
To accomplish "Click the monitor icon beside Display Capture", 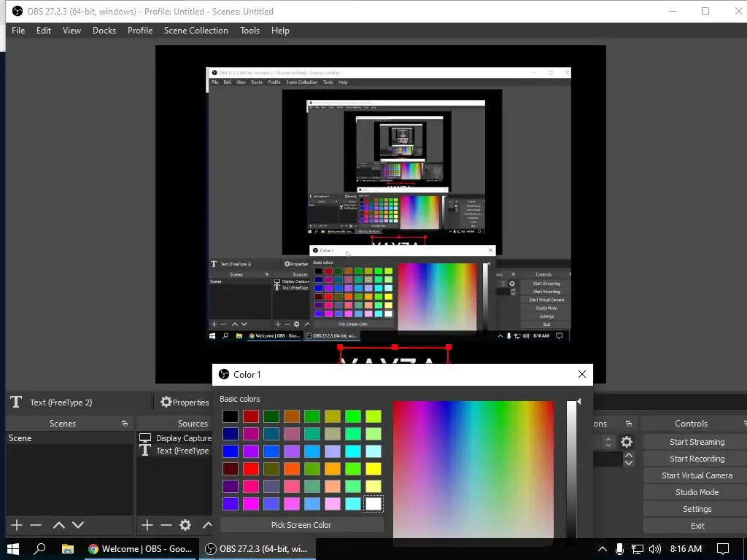I will (x=145, y=437).
